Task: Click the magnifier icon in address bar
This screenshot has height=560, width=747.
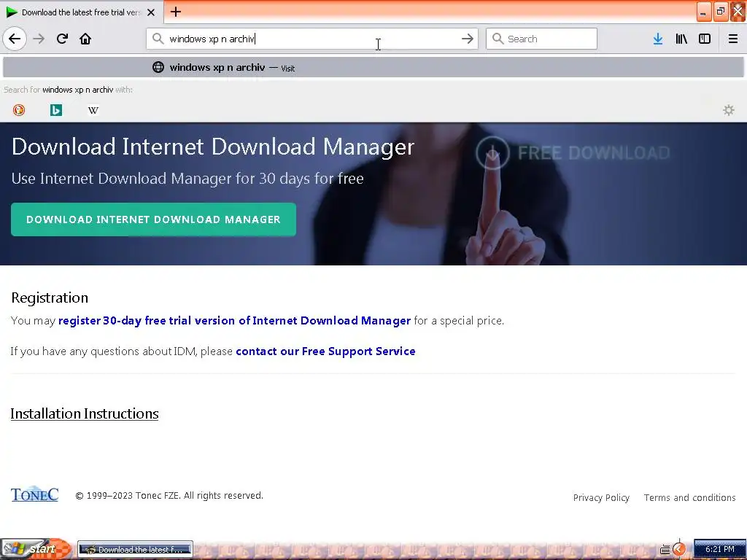Action: point(158,39)
